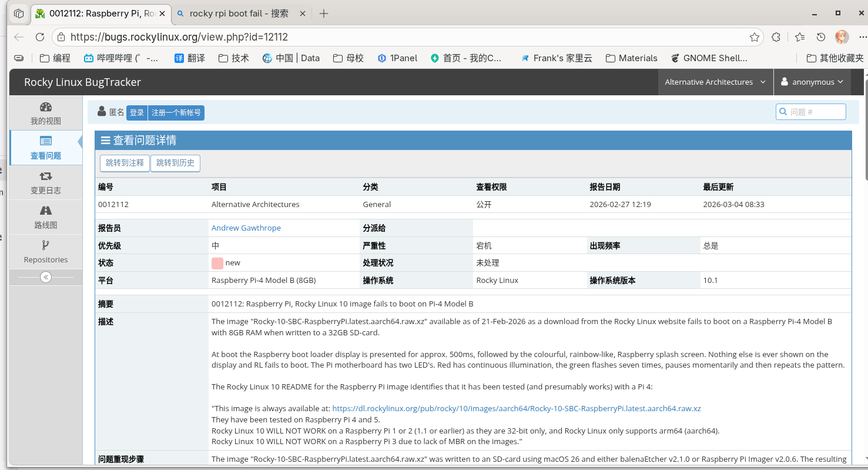Open the 路线图 roadmap icon
This screenshot has width=868, height=470.
coord(45,210)
